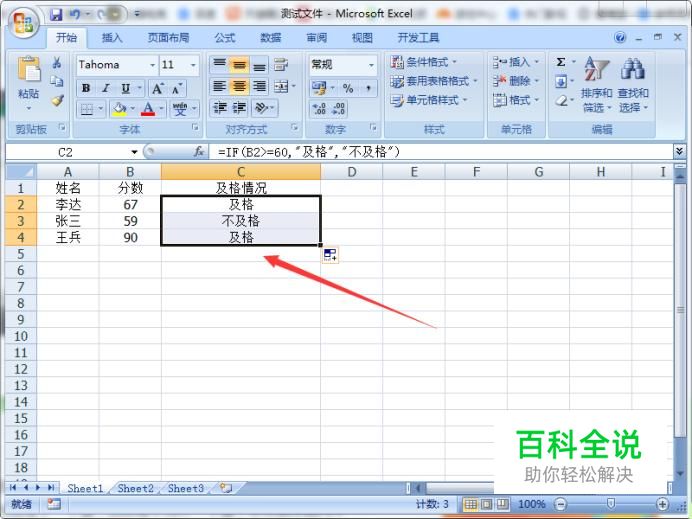
Task: Align text left
Action: 219,86
